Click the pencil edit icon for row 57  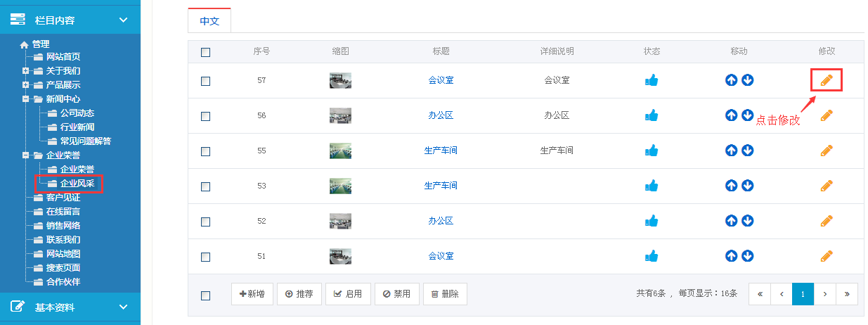coord(827,80)
